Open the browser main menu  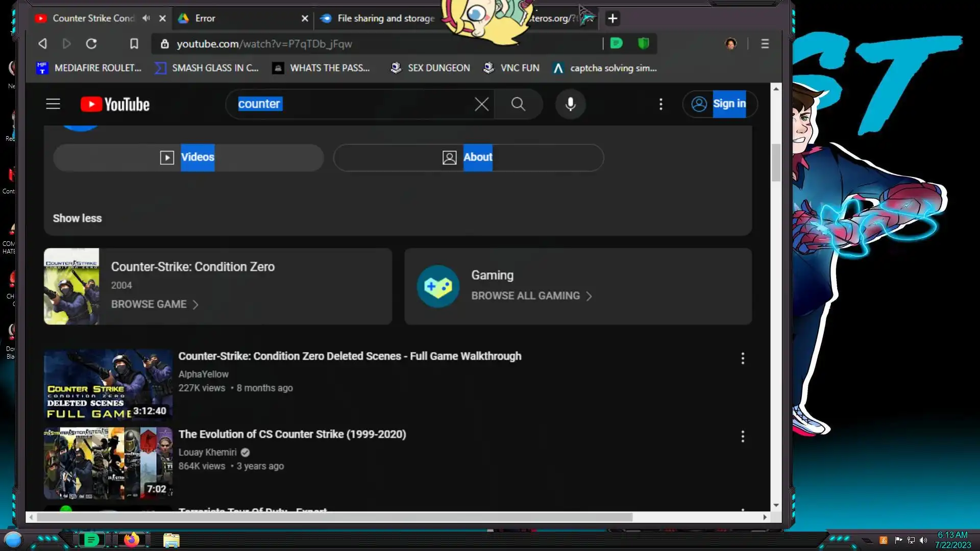tap(765, 44)
